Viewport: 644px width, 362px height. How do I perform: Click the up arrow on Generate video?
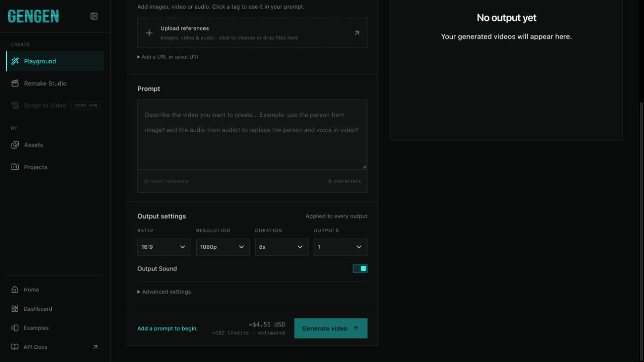tap(356, 329)
